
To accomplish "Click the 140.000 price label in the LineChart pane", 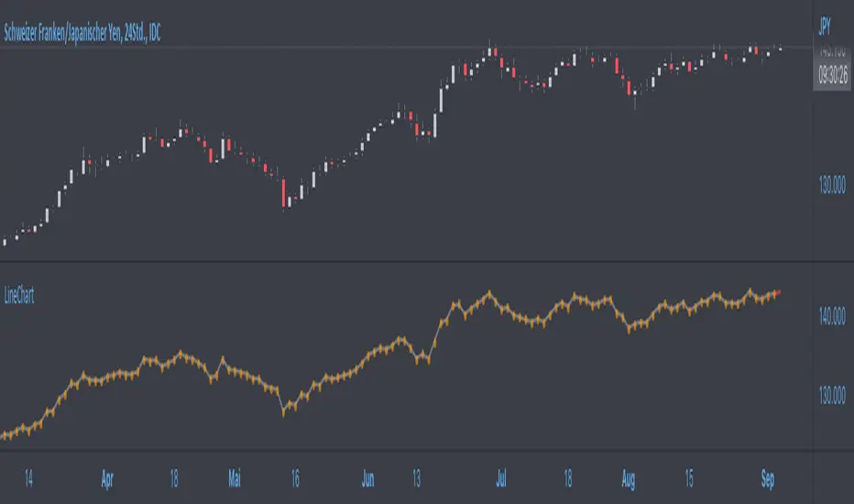I will pyautogui.click(x=832, y=317).
